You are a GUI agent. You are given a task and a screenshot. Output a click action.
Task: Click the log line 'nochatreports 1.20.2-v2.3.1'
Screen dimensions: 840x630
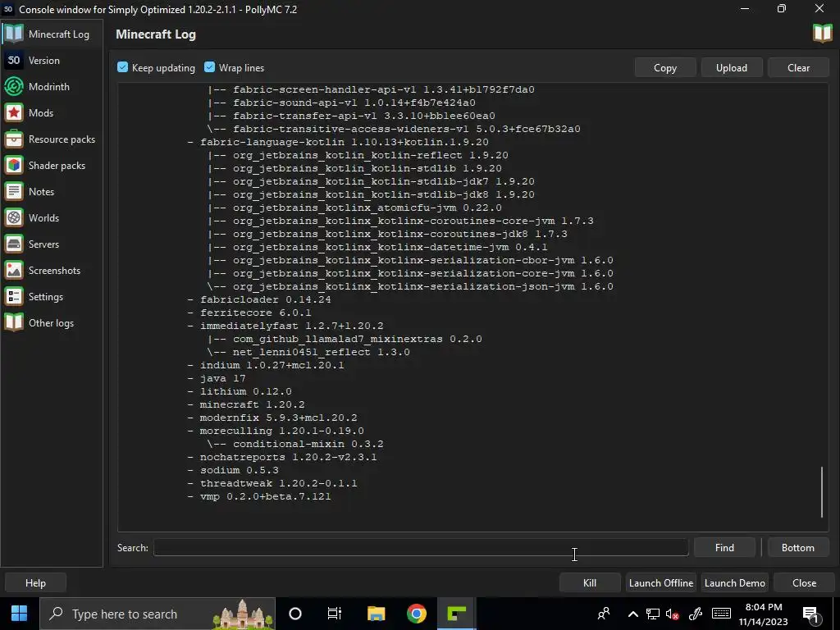coord(288,457)
